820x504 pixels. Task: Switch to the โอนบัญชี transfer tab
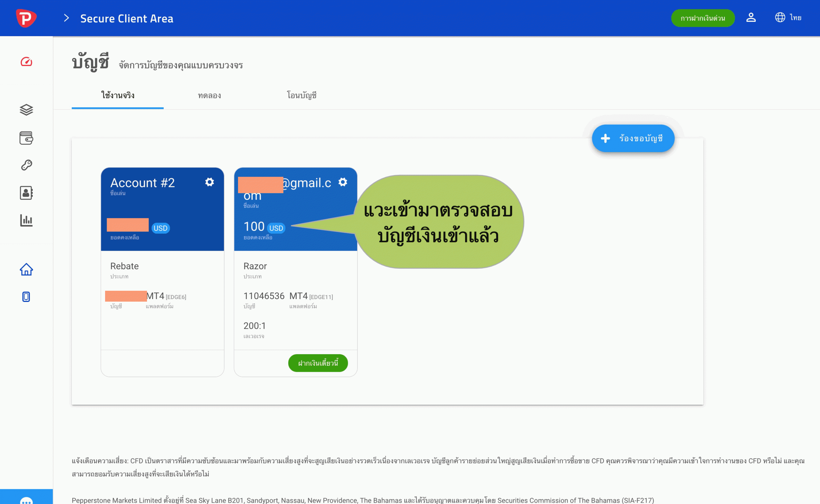pyautogui.click(x=301, y=95)
